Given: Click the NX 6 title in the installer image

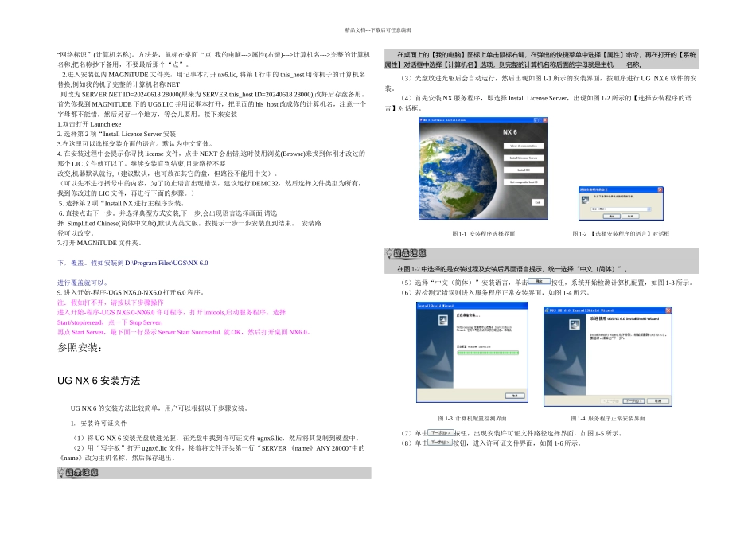Looking at the screenshot, I should pos(509,131).
